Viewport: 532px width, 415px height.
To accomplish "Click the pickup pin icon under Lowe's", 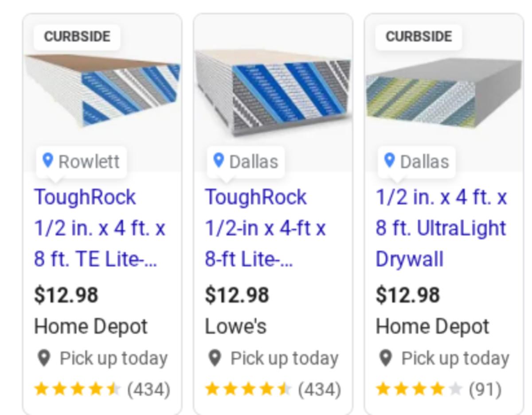I will point(215,358).
